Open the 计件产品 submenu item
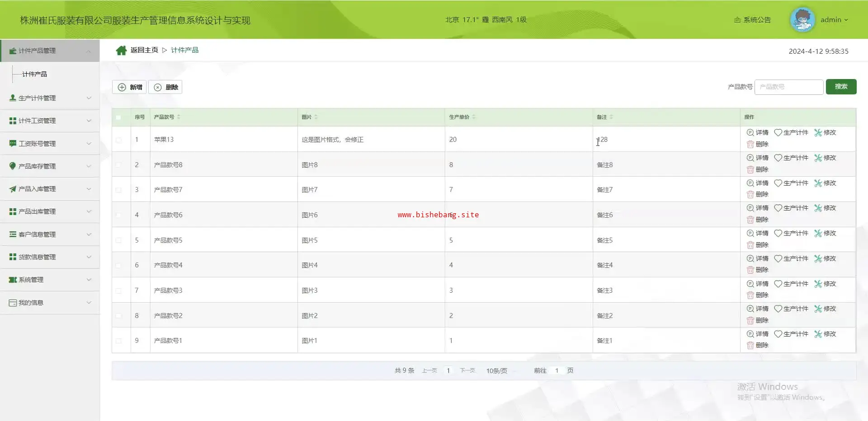The image size is (868, 421). (x=34, y=74)
